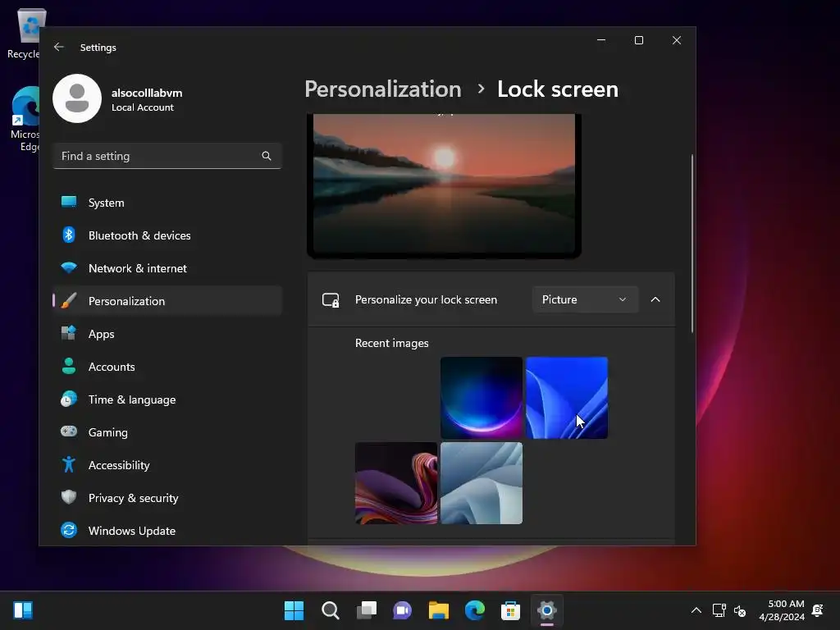Click the network tray icon
The height and width of the screenshot is (630, 840).
tap(719, 610)
